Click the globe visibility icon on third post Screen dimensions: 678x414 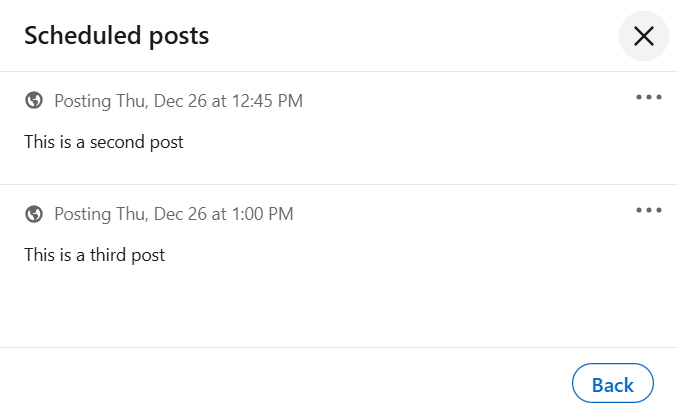tap(34, 214)
